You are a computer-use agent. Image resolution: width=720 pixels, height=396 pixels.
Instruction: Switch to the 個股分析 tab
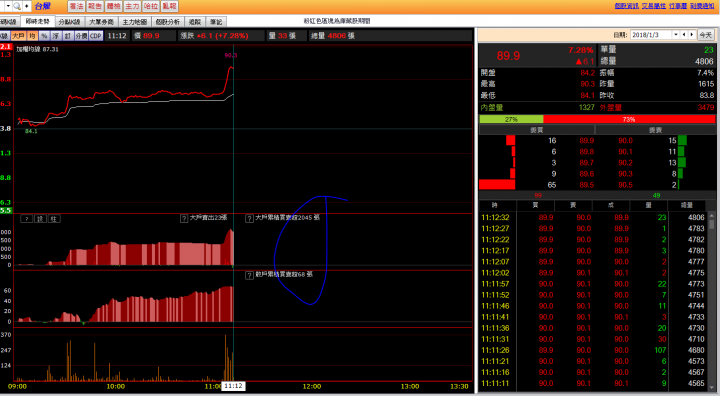(168, 22)
